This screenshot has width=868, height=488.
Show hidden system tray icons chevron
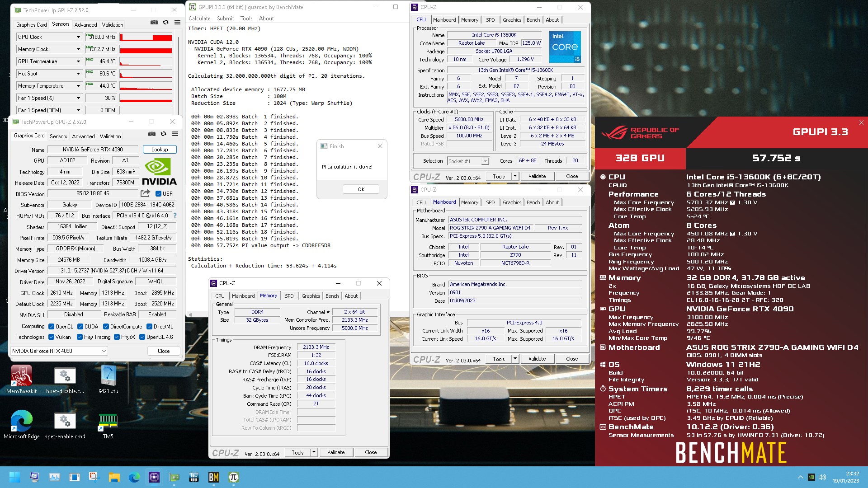coord(800,477)
